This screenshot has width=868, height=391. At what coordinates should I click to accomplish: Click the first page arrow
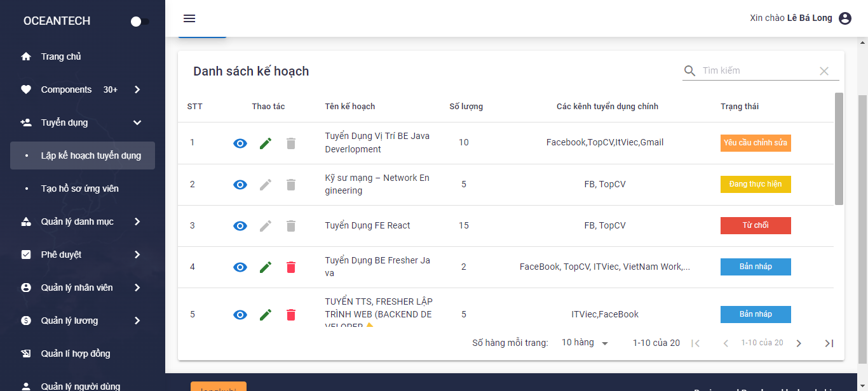click(696, 343)
